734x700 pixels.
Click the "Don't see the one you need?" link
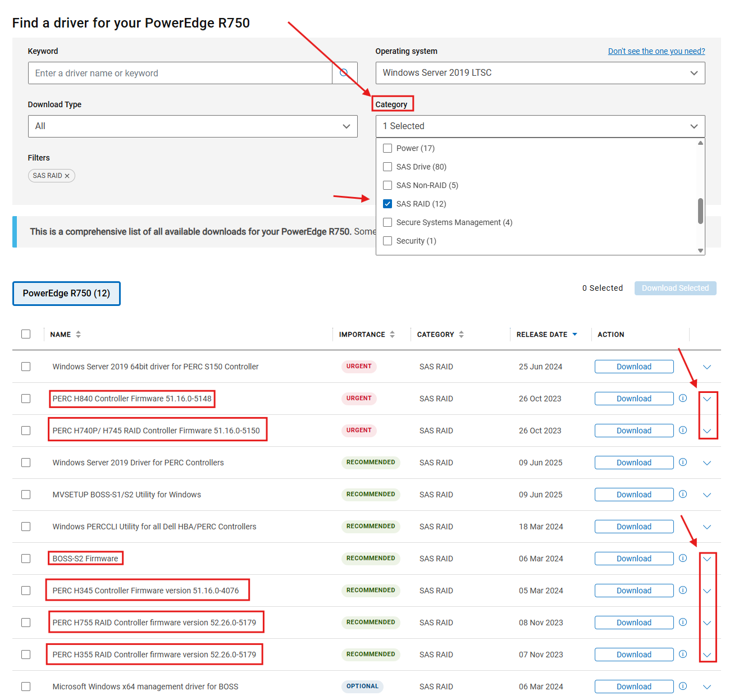click(x=657, y=51)
